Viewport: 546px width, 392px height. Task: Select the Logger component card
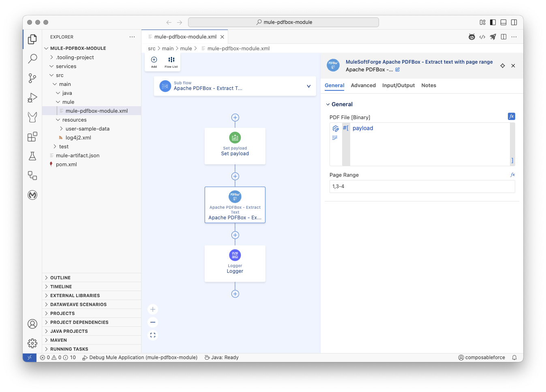pyautogui.click(x=235, y=263)
